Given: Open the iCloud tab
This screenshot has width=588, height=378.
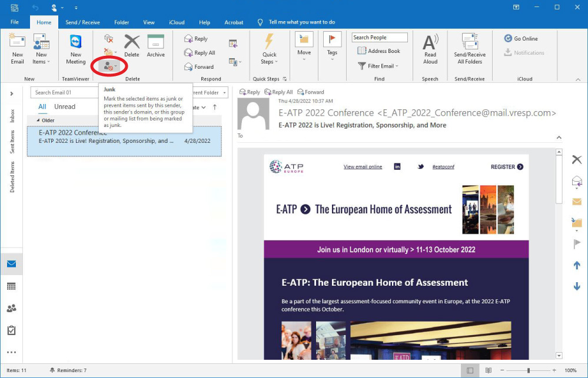Looking at the screenshot, I should (177, 22).
